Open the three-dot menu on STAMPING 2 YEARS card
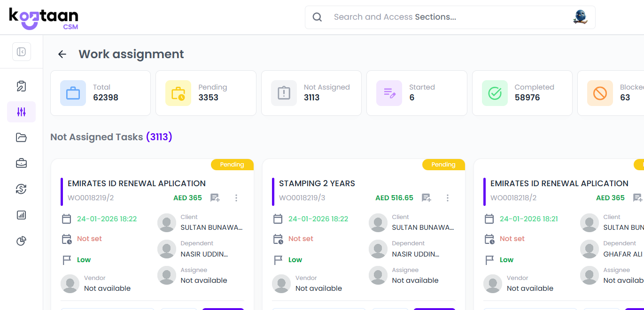Screen dimensions: 644x310 (448, 197)
